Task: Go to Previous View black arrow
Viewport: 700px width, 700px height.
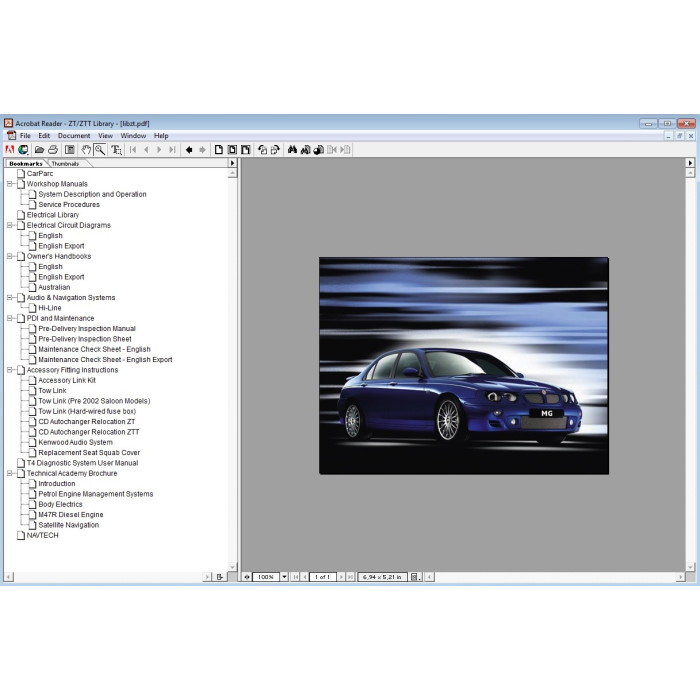Action: (x=189, y=150)
